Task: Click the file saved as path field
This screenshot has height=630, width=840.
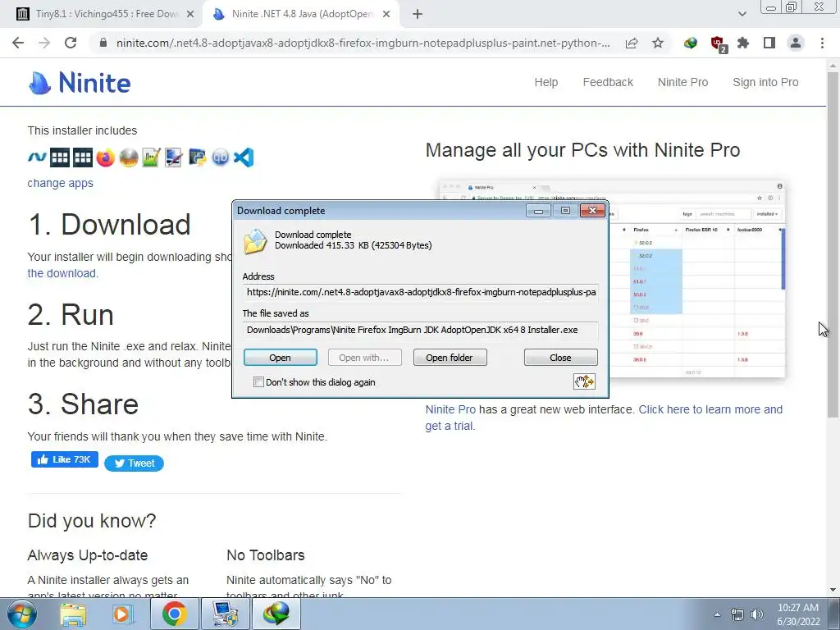Action: pyautogui.click(x=421, y=330)
